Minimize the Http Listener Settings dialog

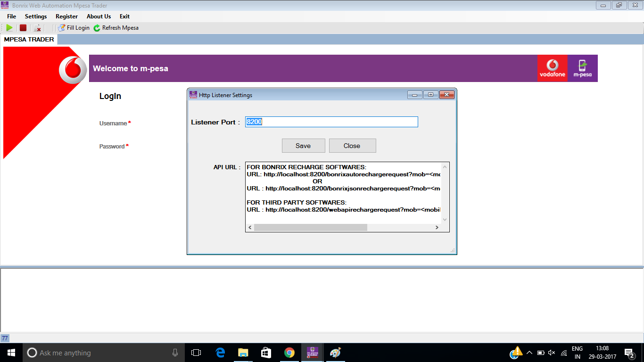click(x=415, y=95)
